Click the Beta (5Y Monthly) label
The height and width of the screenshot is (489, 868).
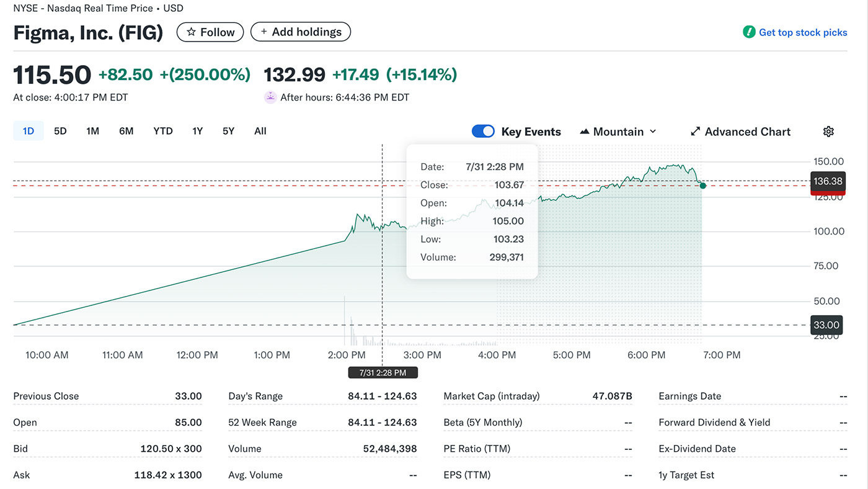click(483, 423)
